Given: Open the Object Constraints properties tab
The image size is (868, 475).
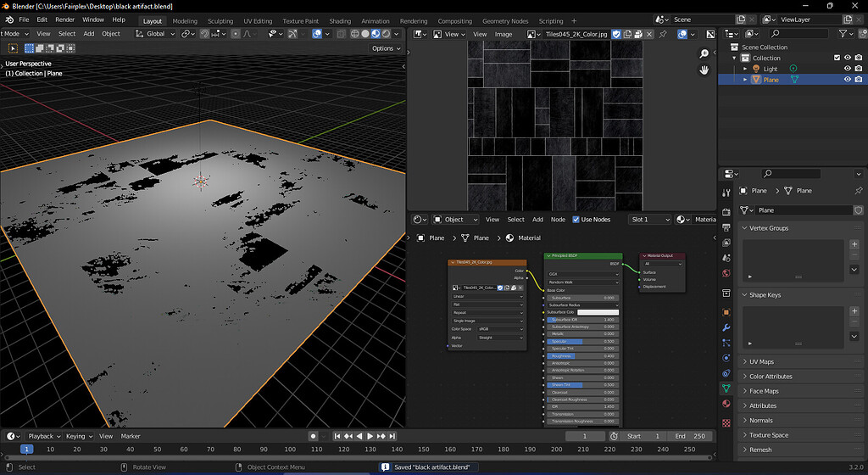Looking at the screenshot, I should click(726, 373).
